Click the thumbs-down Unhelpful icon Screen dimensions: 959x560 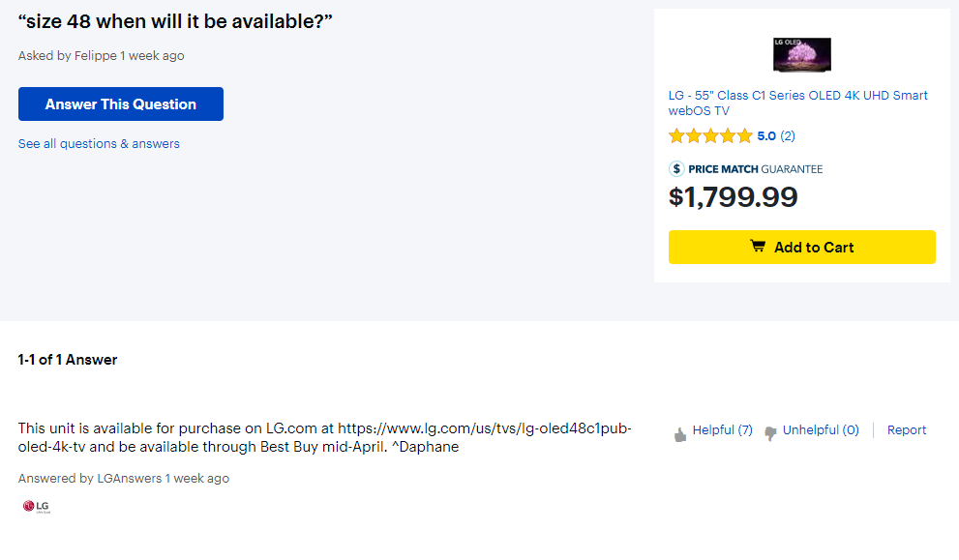click(x=770, y=433)
